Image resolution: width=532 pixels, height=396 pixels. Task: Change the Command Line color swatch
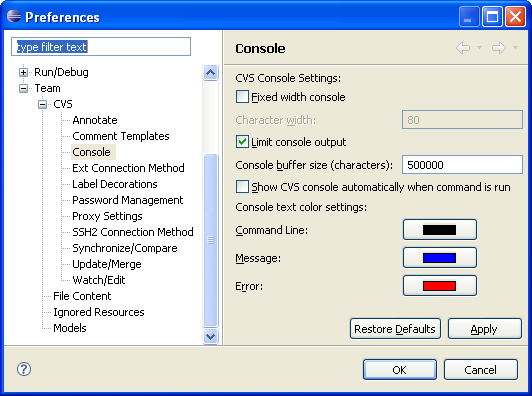pos(440,230)
